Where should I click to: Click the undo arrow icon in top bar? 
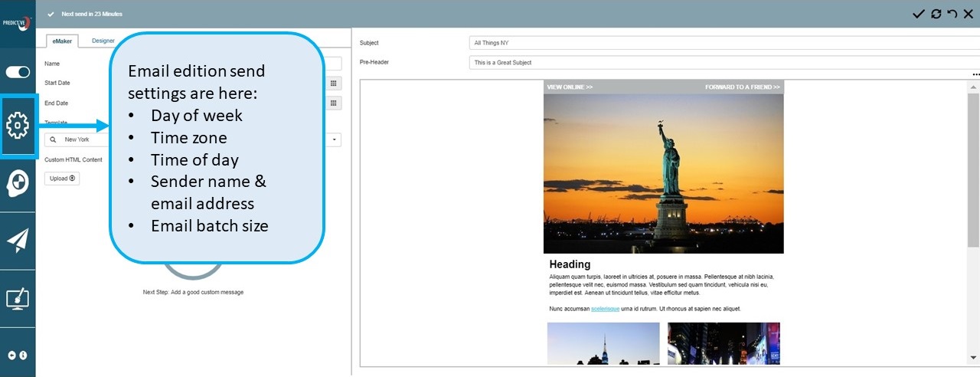[x=952, y=14]
